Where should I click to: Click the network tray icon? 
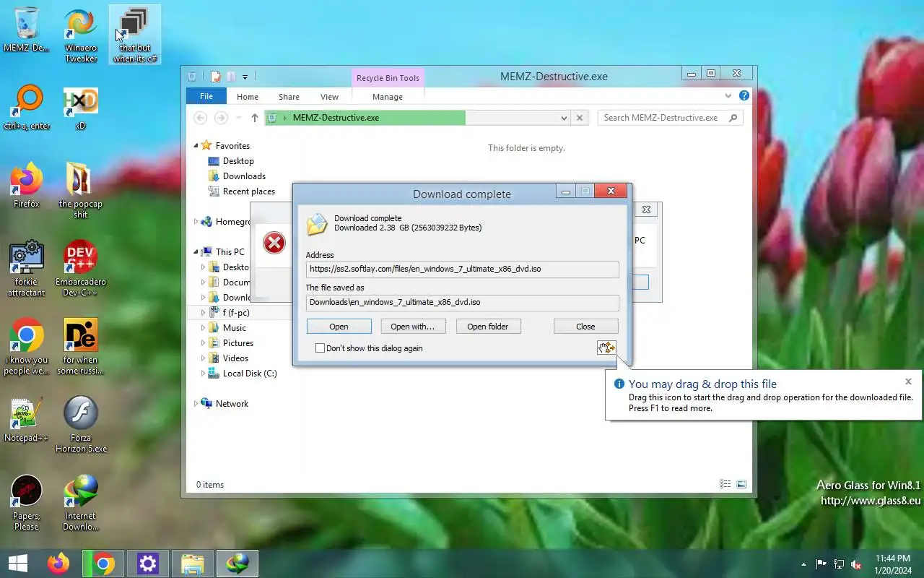[x=839, y=564]
